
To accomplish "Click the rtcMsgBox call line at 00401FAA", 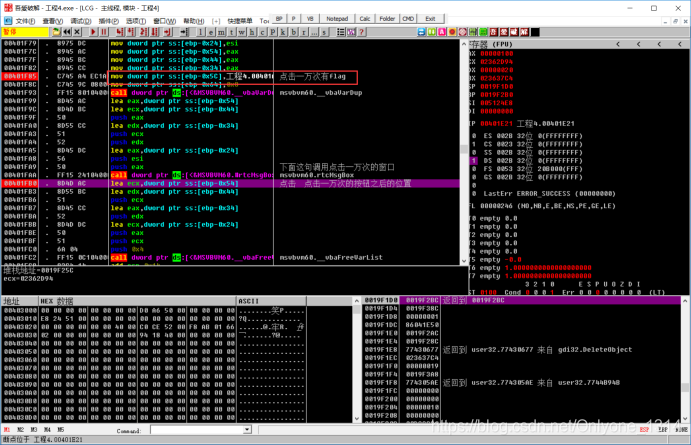I will [230, 175].
